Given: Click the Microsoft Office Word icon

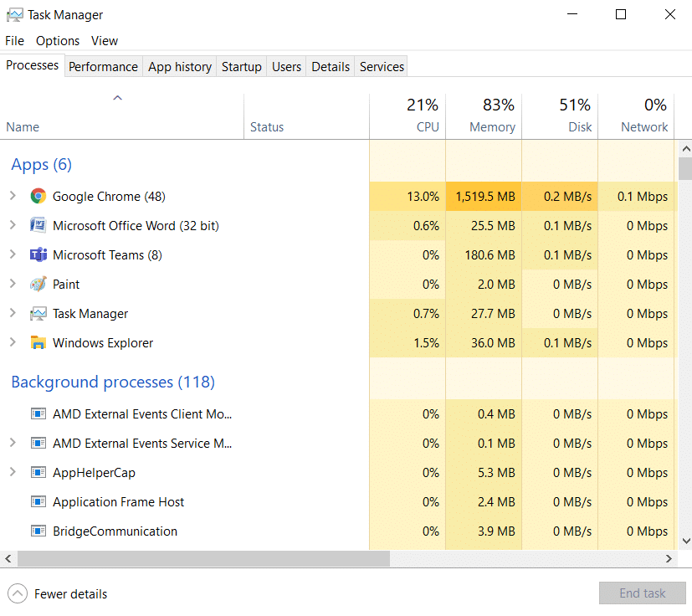Looking at the screenshot, I should 38,226.
